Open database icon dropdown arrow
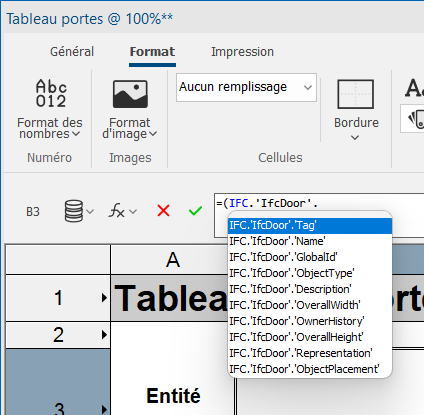Image resolution: width=424 pixels, height=415 pixels. point(90,211)
